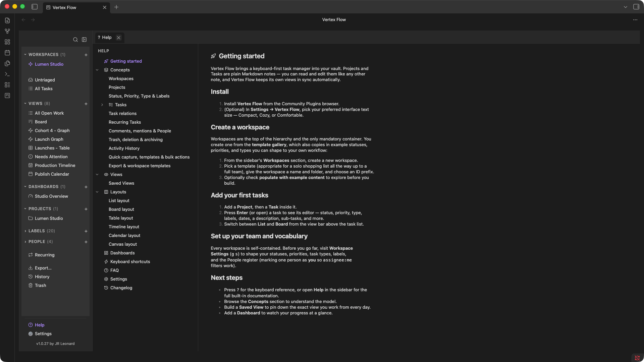Add a new view with plus icon
The width and height of the screenshot is (644, 362).
point(86,104)
